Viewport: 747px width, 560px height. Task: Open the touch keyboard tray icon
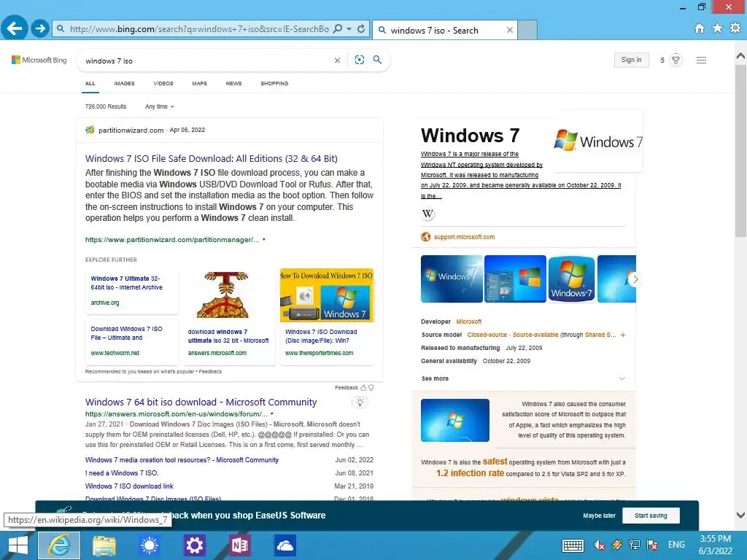573,545
